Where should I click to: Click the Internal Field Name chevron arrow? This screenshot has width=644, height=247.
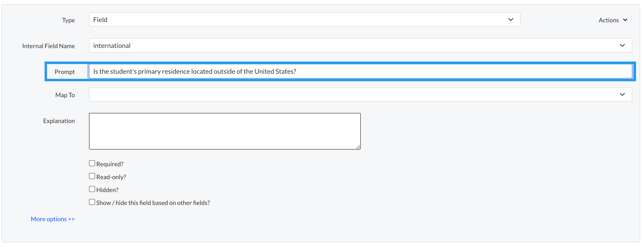(622, 45)
